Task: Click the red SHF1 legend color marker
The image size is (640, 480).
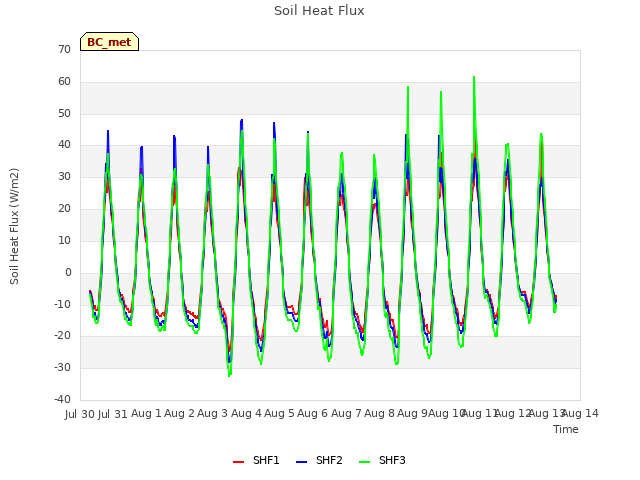Action: coord(238,462)
